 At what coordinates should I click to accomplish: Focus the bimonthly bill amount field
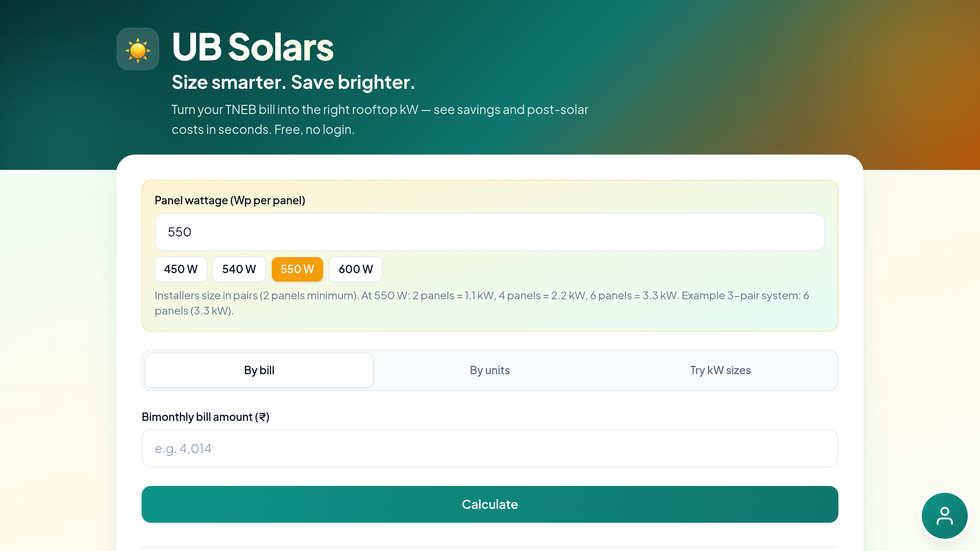[x=490, y=448]
